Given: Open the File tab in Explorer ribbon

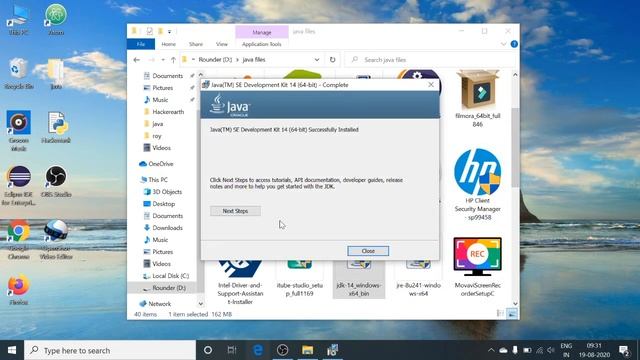Looking at the screenshot, I should pos(141,44).
